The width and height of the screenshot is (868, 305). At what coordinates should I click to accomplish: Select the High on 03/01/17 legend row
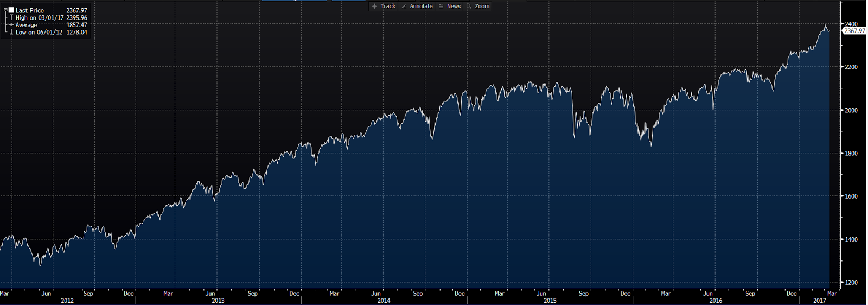click(40, 18)
